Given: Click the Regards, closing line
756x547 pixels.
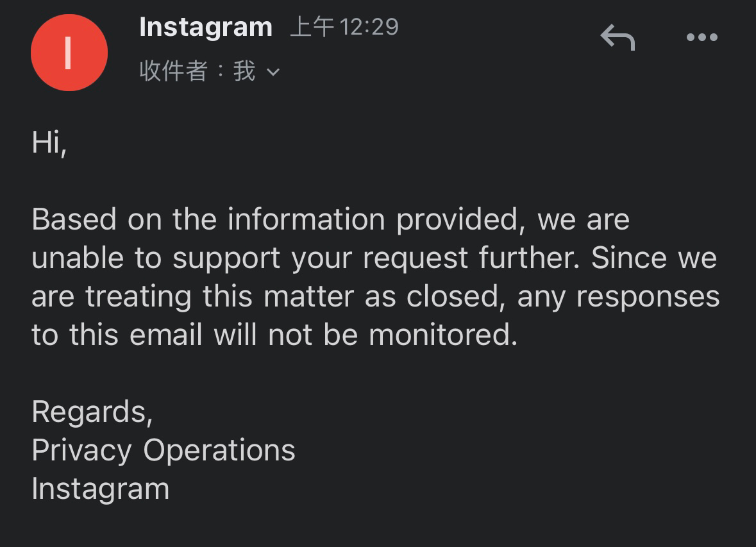Looking at the screenshot, I should (92, 412).
